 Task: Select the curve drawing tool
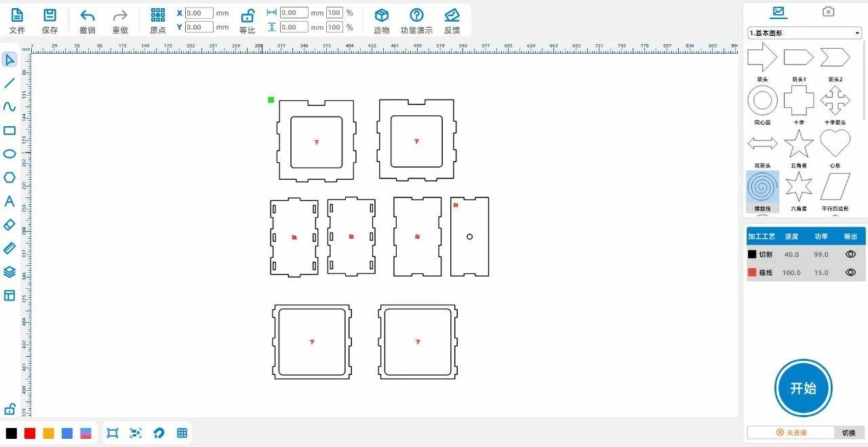point(9,107)
